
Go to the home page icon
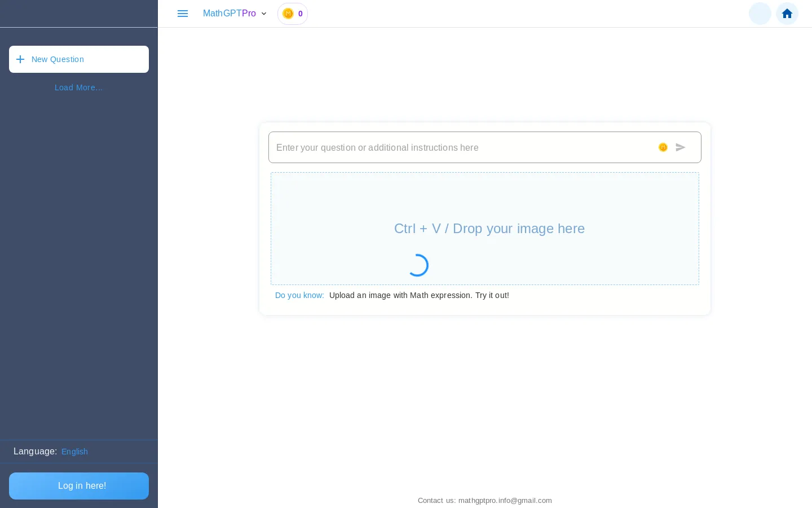pos(787,14)
